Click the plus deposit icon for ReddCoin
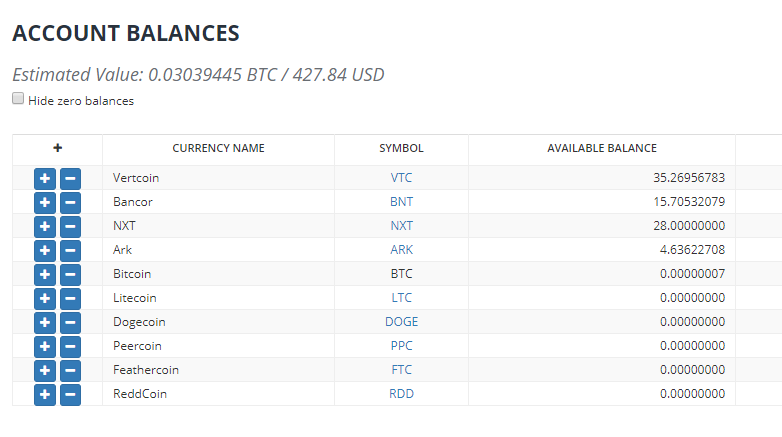 (x=45, y=394)
